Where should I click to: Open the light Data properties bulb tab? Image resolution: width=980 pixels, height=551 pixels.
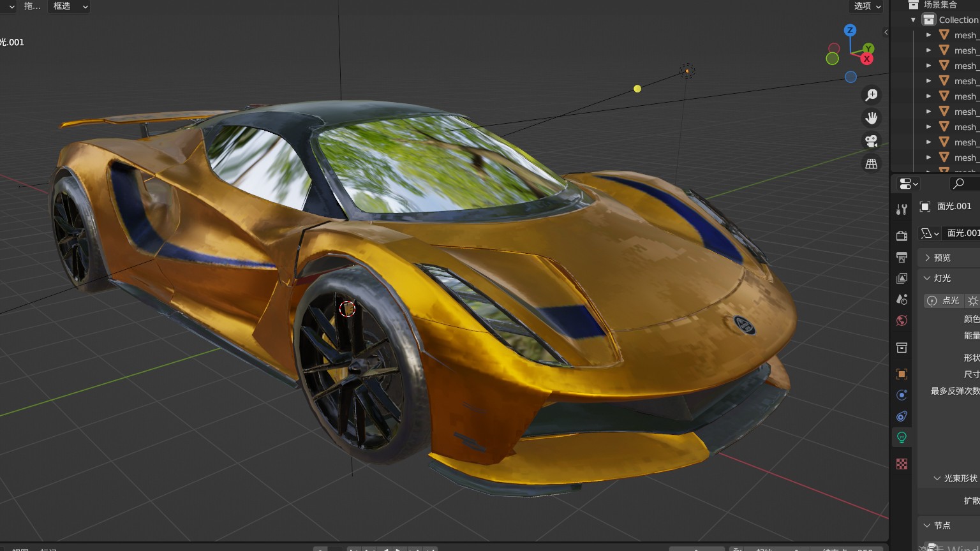[902, 437]
